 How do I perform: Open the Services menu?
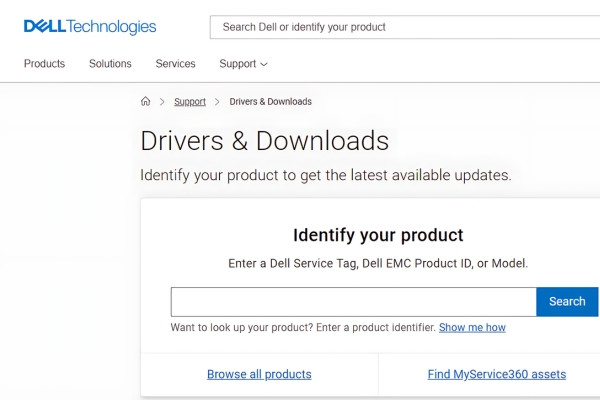tap(175, 64)
